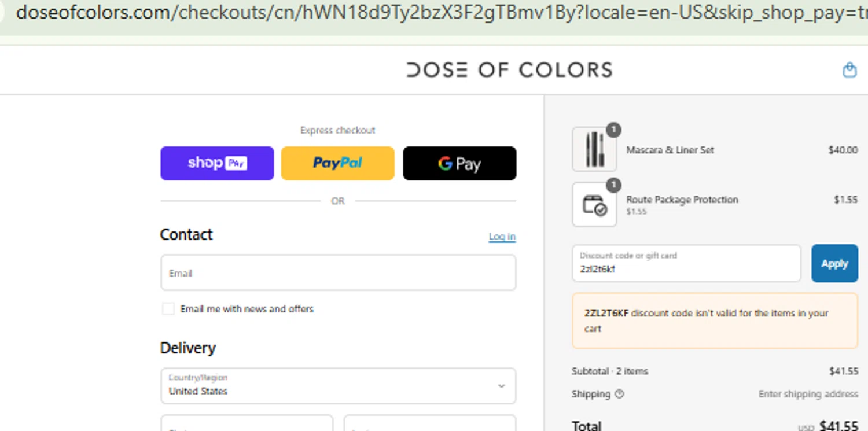The image size is (868, 431).
Task: Check Email me with news and offers
Action: pos(168,309)
